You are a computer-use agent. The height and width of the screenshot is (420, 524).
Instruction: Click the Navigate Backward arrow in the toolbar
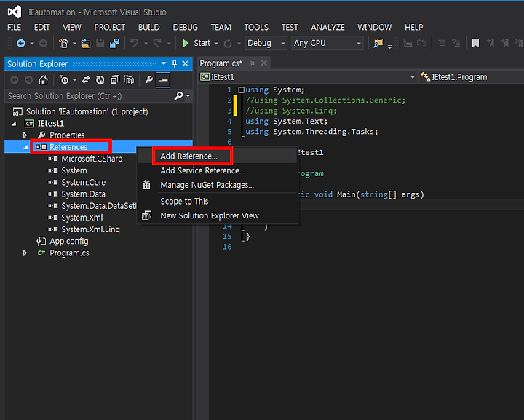coord(20,44)
